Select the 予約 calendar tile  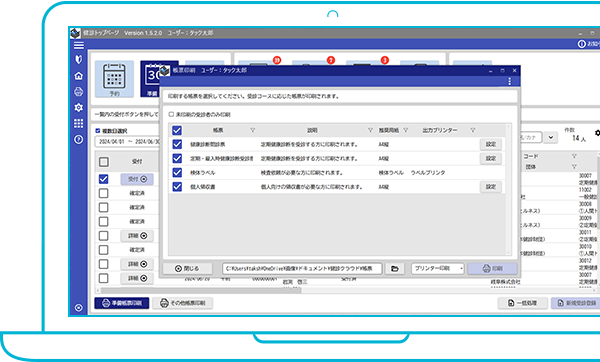(x=114, y=79)
